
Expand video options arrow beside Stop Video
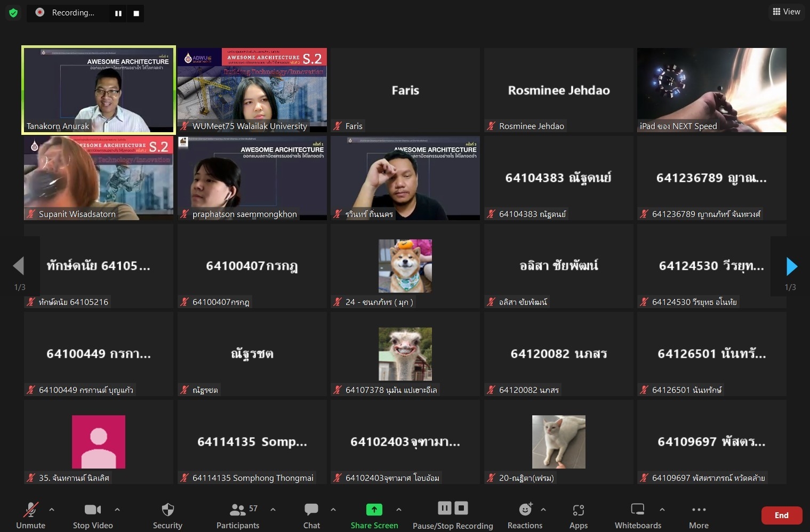pyautogui.click(x=117, y=510)
